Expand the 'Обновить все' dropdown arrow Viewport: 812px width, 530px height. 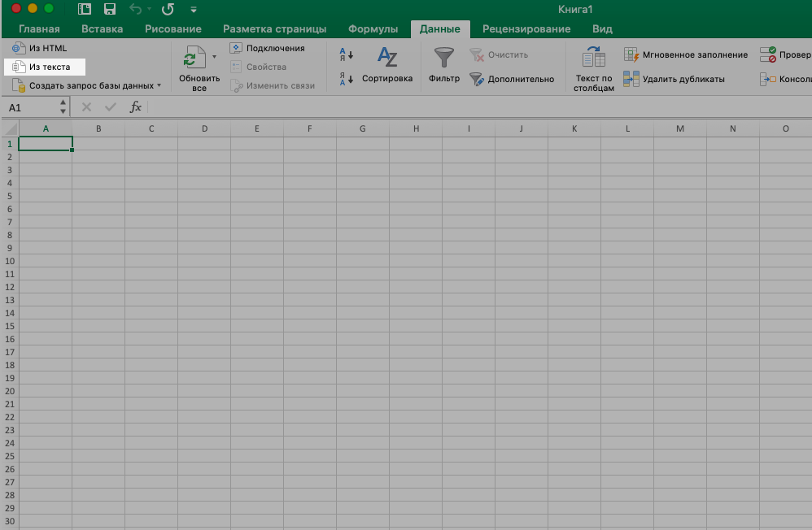[215, 57]
